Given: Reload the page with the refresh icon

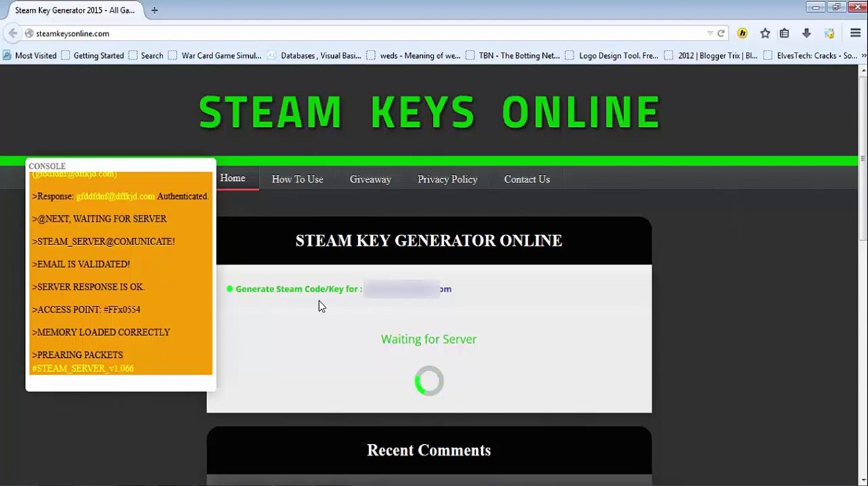Looking at the screenshot, I should 721,33.
